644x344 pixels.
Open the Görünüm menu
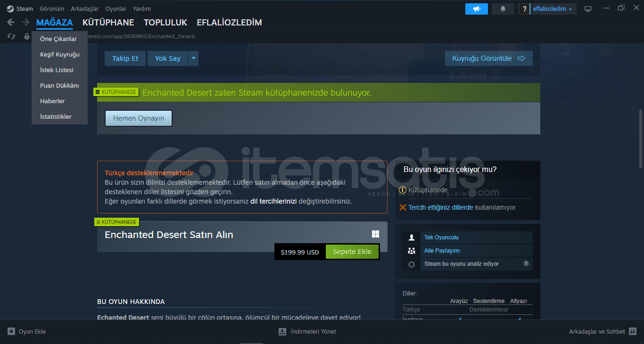(52, 8)
